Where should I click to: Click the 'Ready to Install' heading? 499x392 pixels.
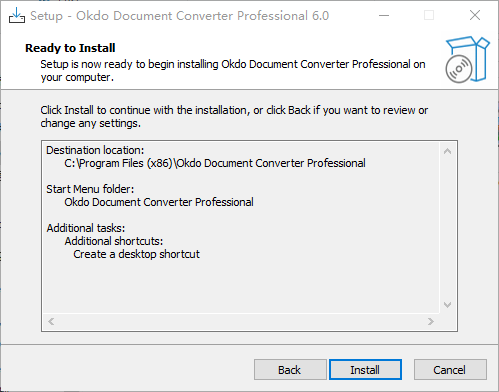pos(70,48)
